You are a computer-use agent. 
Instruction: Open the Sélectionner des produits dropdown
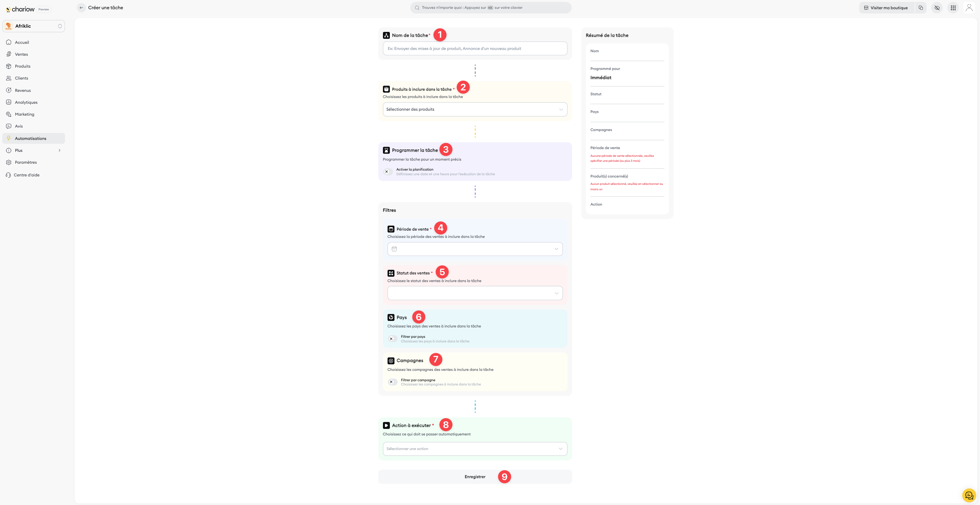tap(475, 110)
